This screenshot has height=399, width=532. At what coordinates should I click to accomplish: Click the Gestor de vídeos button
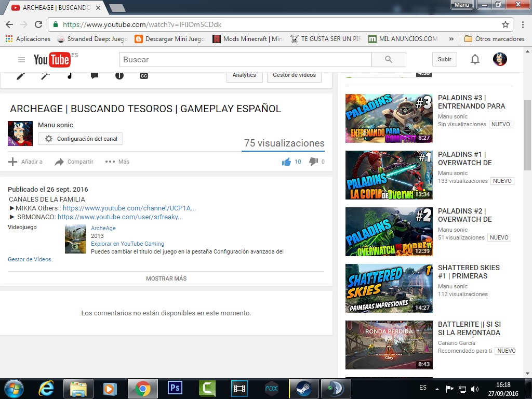[x=294, y=75]
